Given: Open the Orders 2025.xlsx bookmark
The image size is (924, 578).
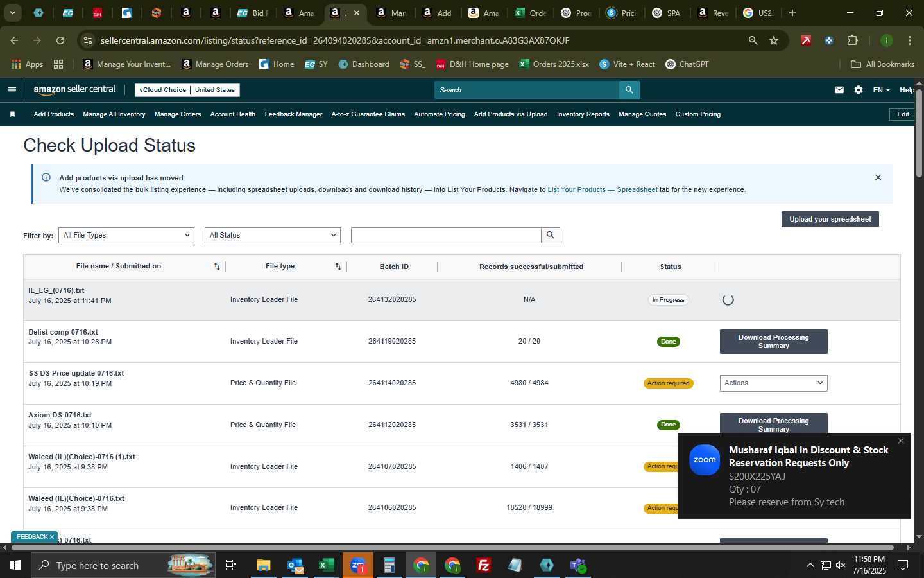Looking at the screenshot, I should coord(554,64).
